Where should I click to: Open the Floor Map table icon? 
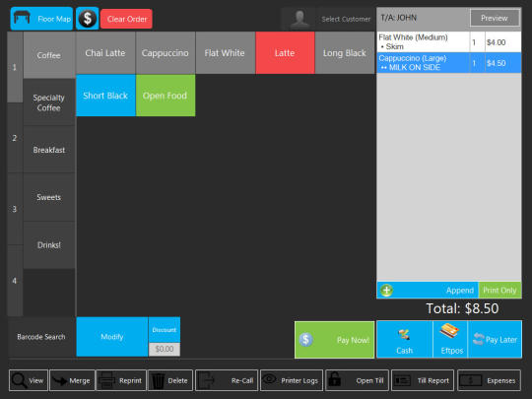(x=22, y=18)
